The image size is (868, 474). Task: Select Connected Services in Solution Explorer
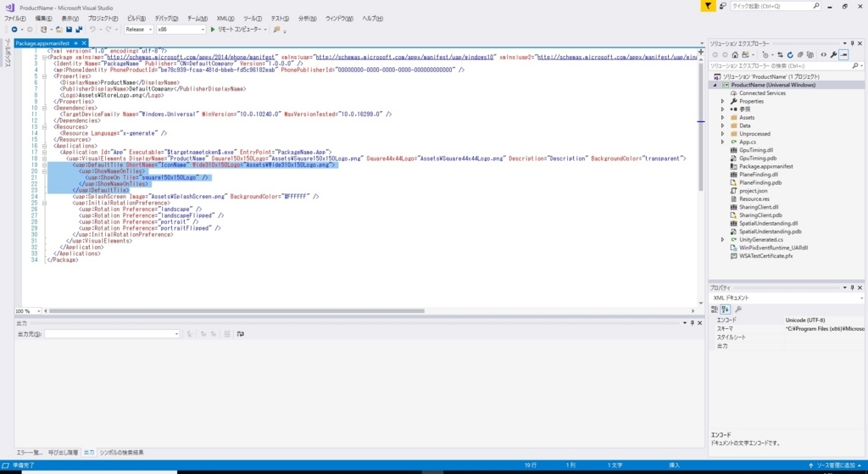(762, 93)
